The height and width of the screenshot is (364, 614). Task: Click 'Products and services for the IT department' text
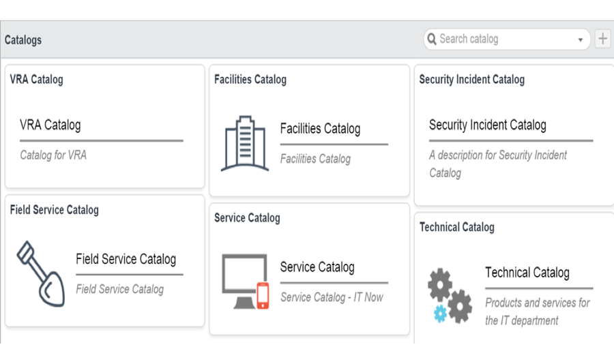[x=537, y=312]
